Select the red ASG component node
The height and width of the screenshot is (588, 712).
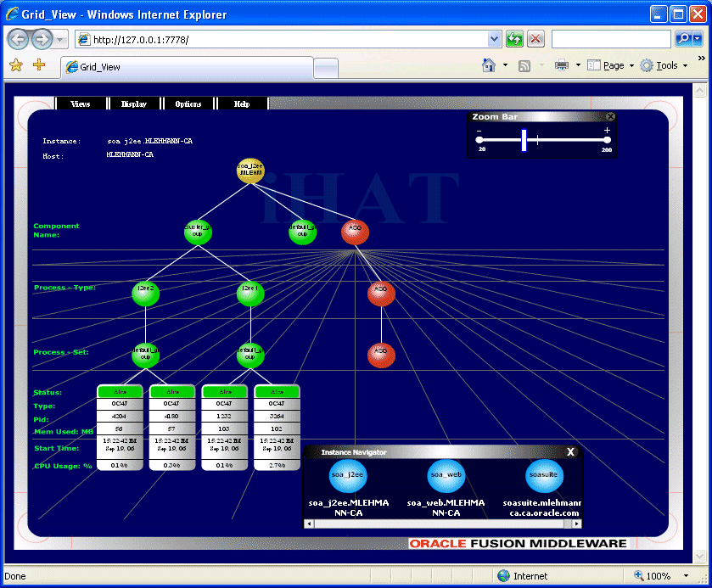click(355, 232)
